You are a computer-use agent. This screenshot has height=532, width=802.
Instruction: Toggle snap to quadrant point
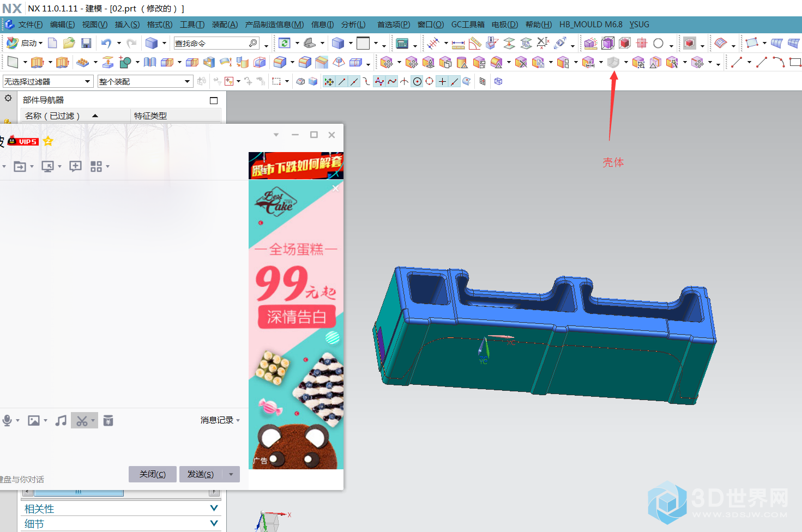430,82
